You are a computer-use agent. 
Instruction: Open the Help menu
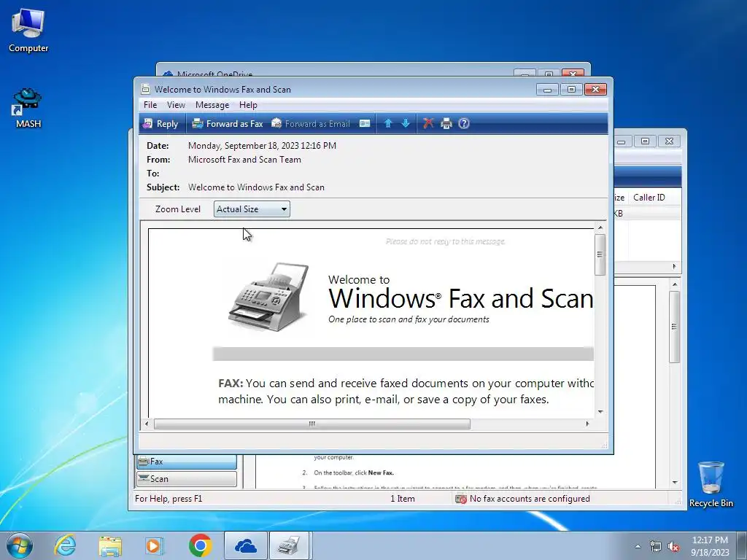click(x=248, y=105)
